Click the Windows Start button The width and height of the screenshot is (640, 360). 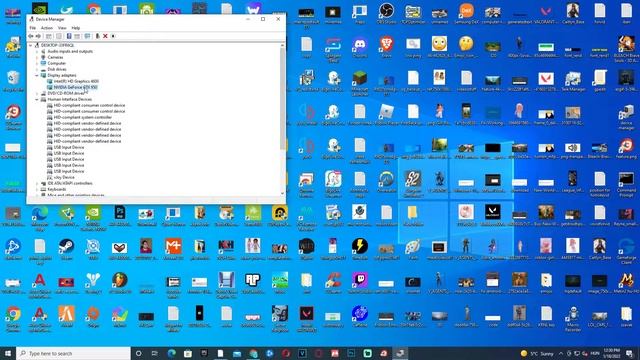click(x=8, y=353)
